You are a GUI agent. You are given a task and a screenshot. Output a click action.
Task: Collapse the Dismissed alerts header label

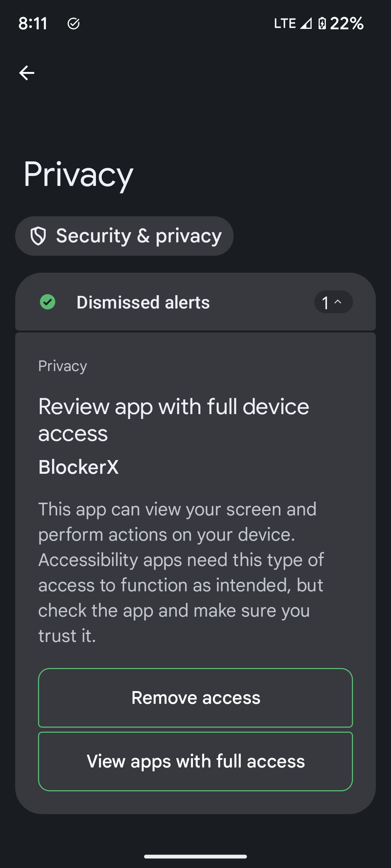click(143, 302)
